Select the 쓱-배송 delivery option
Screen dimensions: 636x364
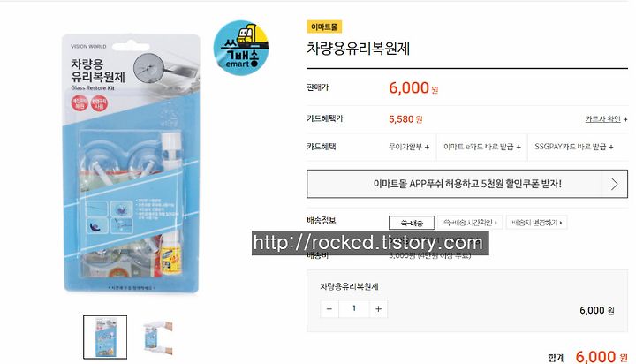[x=412, y=223]
